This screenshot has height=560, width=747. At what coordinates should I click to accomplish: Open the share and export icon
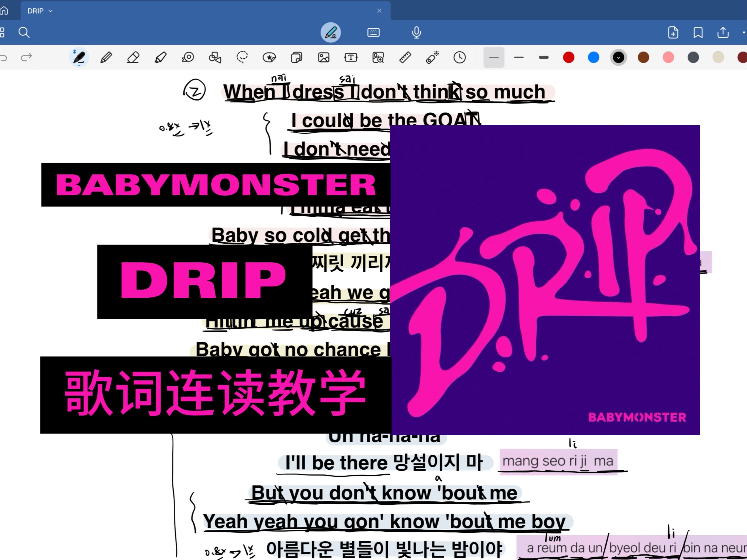point(723,32)
